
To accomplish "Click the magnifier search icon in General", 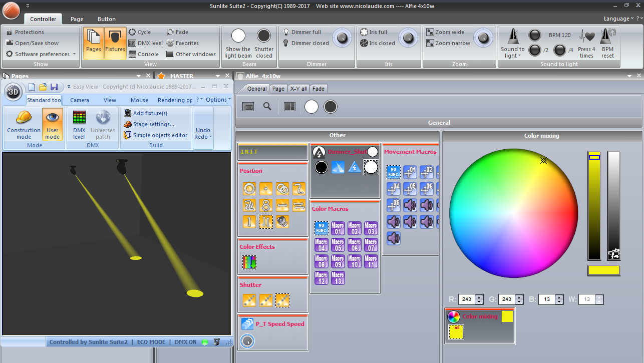I will [x=267, y=107].
